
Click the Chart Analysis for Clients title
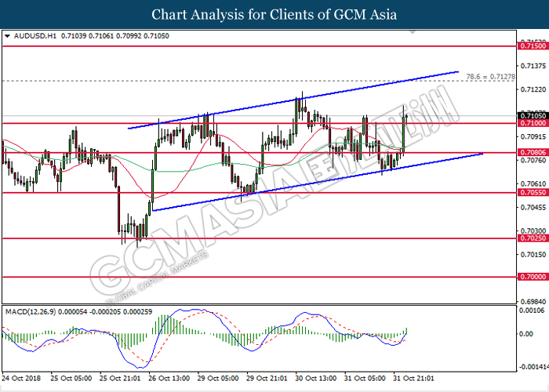(274, 15)
